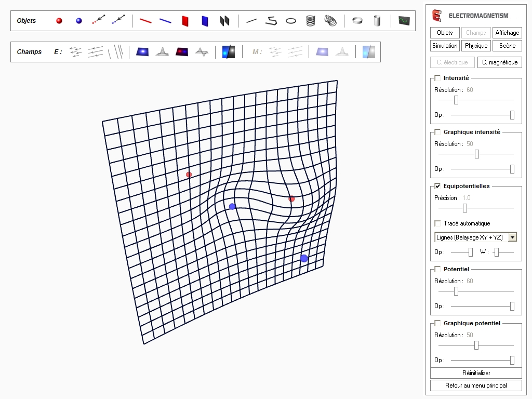Image resolution: width=532 pixels, height=399 pixels.
Task: Select the red positive point charge object
Action: 59,21
